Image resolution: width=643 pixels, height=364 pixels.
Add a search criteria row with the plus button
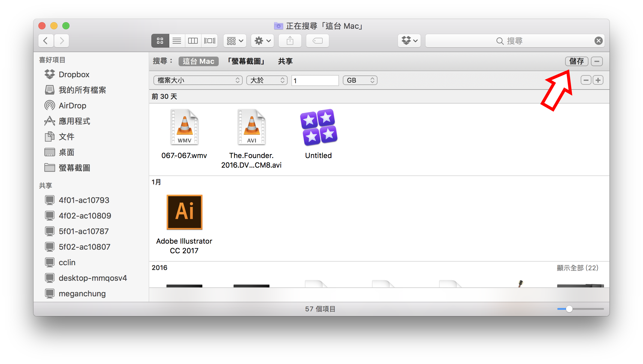tap(598, 80)
